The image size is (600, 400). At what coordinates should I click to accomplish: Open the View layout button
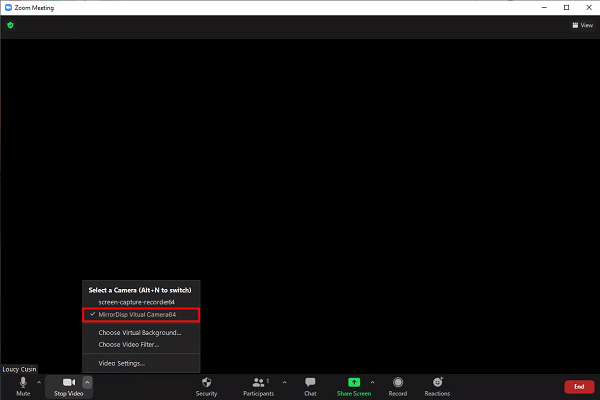click(x=582, y=25)
